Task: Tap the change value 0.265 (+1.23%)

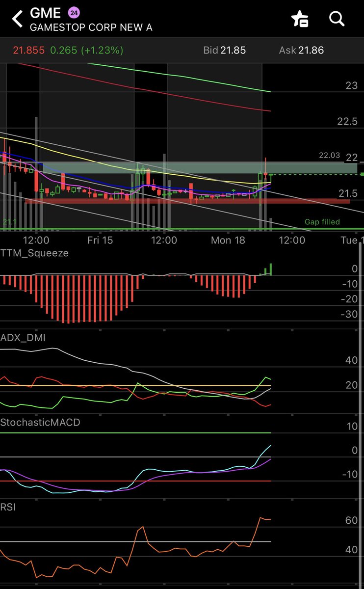Action: point(87,50)
